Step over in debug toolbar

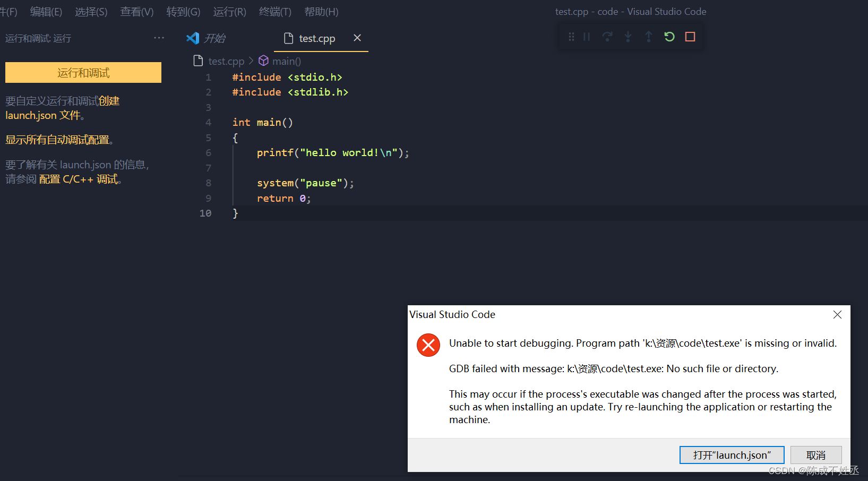click(607, 37)
